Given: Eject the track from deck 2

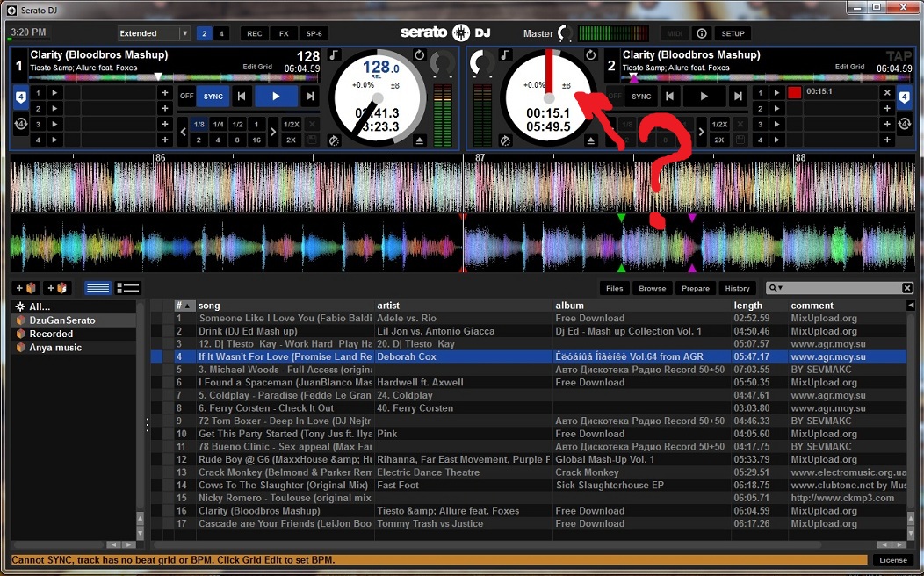Looking at the screenshot, I should [591, 140].
